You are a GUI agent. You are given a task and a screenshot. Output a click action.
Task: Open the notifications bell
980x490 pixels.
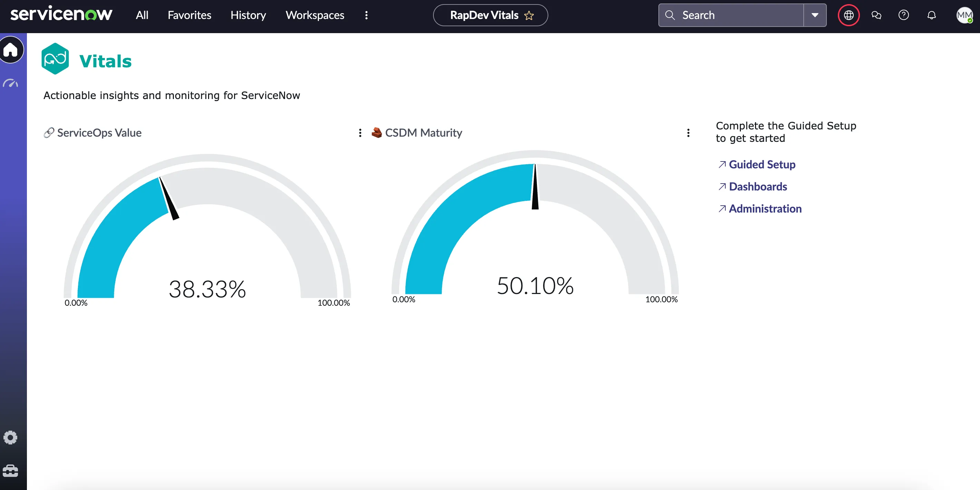pos(931,15)
